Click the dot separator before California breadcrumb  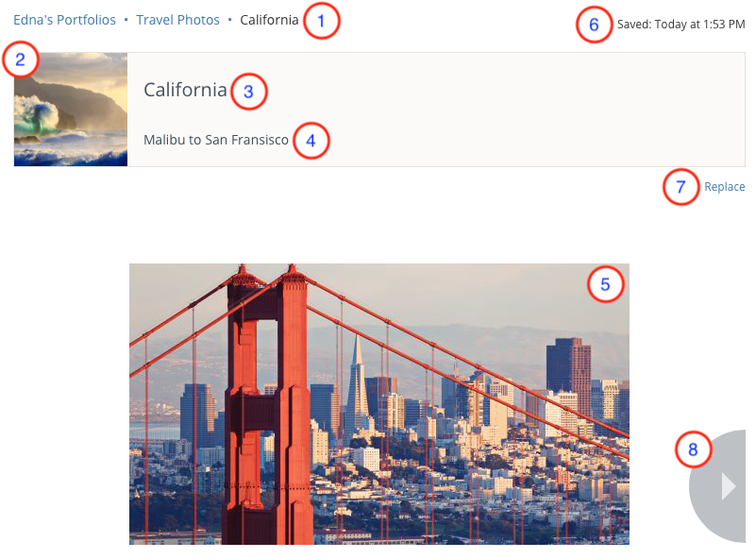230,20
